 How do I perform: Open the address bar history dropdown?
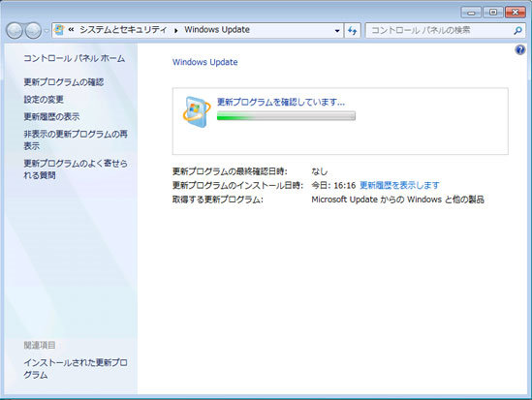click(337, 31)
